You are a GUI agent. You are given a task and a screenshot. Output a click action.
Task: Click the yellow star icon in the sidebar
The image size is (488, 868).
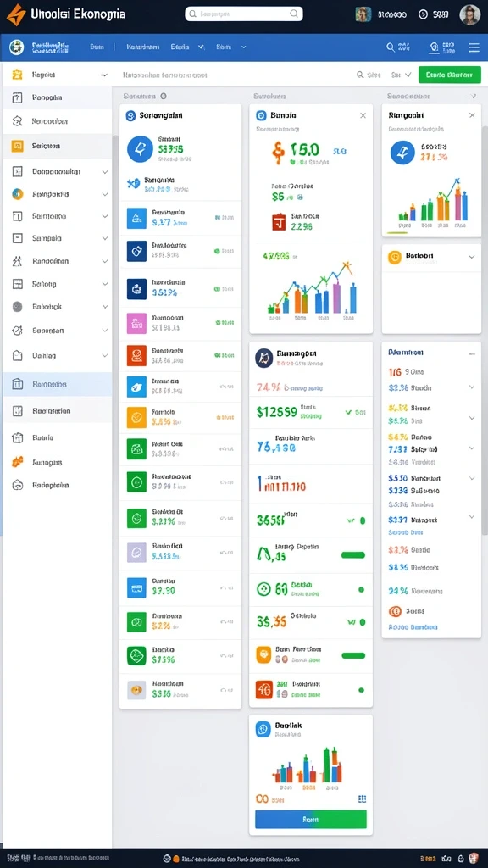click(x=18, y=75)
